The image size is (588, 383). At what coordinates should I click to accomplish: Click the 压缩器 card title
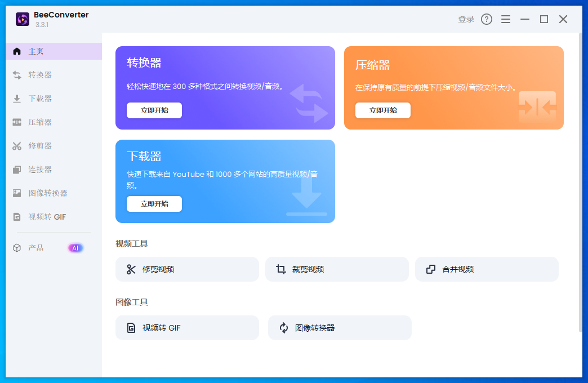point(373,65)
